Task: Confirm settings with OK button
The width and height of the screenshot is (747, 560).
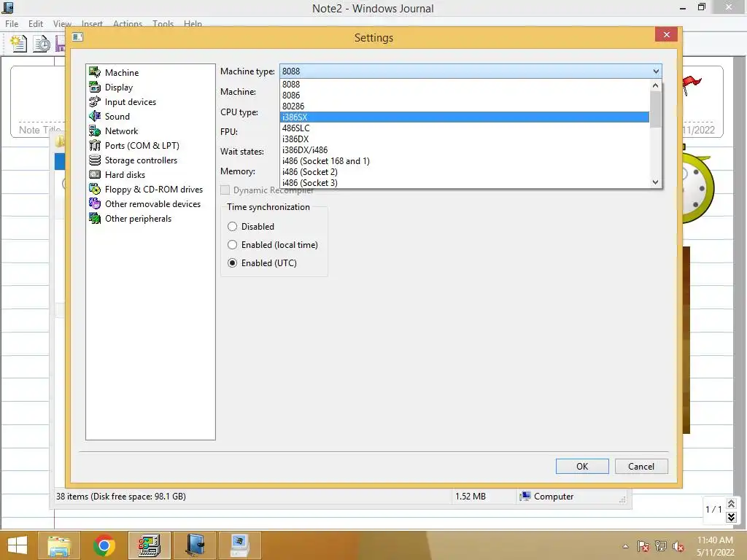Action: 582,466
